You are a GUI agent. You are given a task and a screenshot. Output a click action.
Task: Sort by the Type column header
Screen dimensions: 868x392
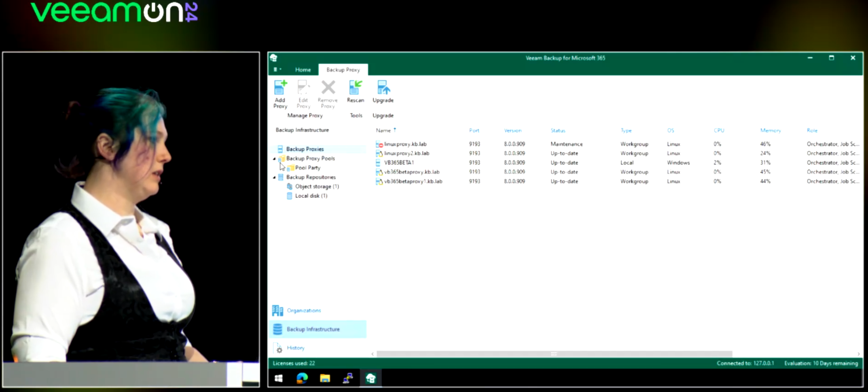(x=626, y=130)
